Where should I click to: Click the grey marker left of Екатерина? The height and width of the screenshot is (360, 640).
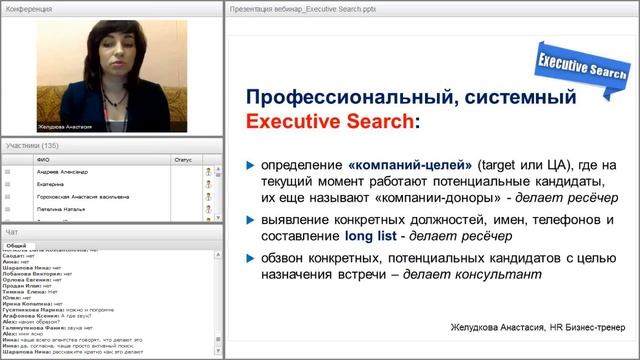pos(7,184)
